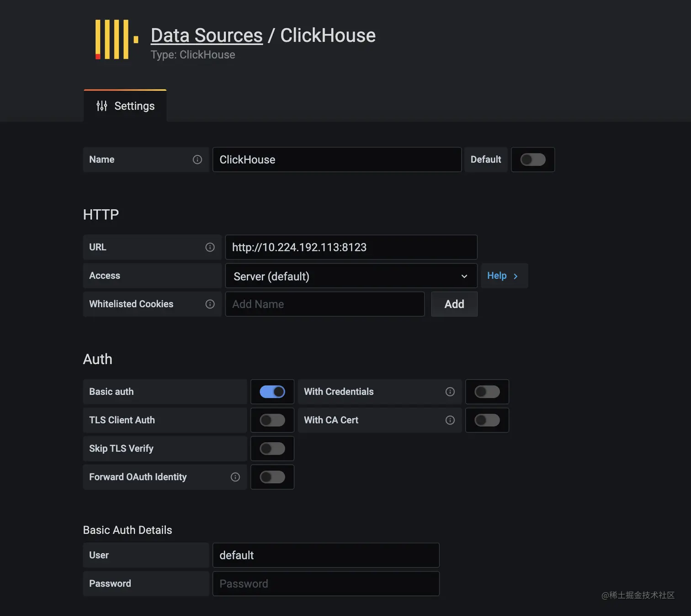Click the Name field info icon

[x=197, y=159]
